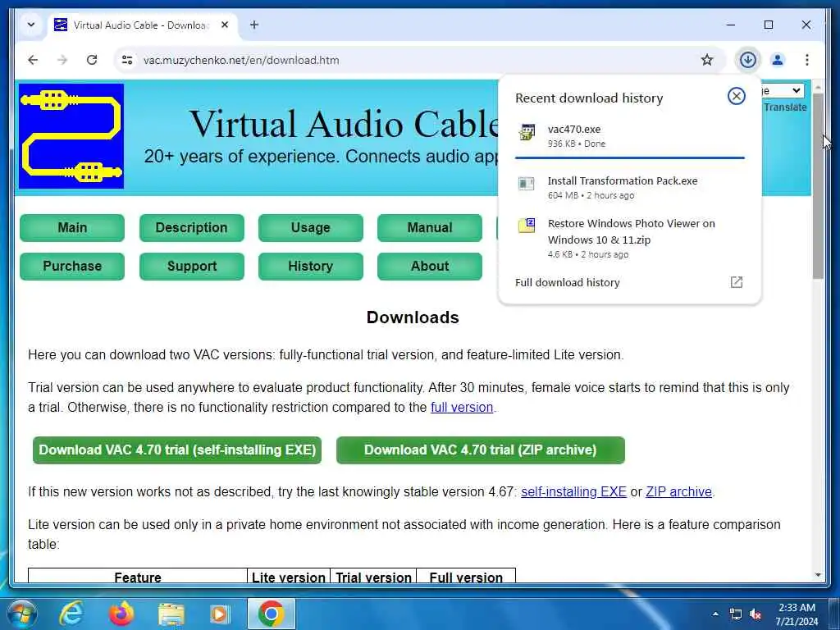The height and width of the screenshot is (630, 840).
Task: Launch Internet Explorer from taskbar
Action: pyautogui.click(x=71, y=614)
